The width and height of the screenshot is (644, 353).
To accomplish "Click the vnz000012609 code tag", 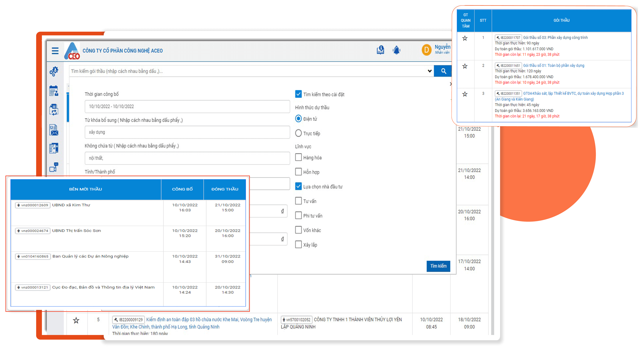I will [33, 205].
